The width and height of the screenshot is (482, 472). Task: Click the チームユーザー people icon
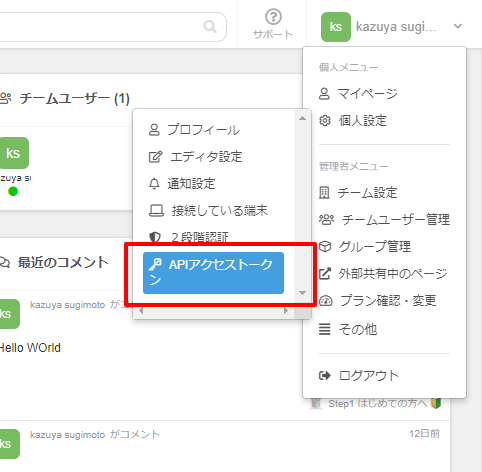pos(6,99)
